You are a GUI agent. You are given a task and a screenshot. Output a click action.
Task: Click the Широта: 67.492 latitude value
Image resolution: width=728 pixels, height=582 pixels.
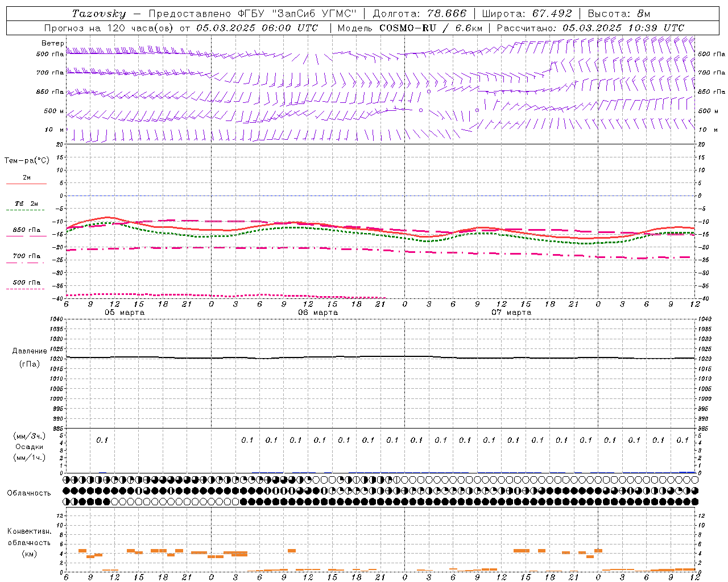(x=527, y=14)
